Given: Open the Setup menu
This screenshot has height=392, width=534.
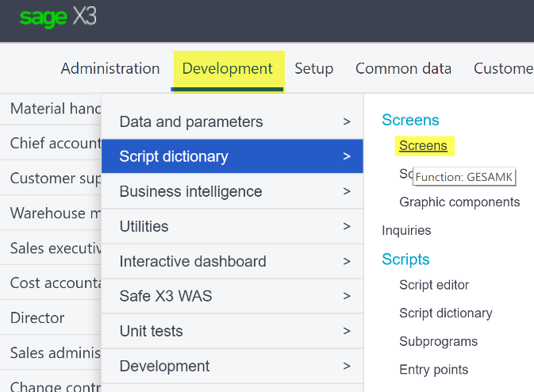Looking at the screenshot, I should point(313,68).
